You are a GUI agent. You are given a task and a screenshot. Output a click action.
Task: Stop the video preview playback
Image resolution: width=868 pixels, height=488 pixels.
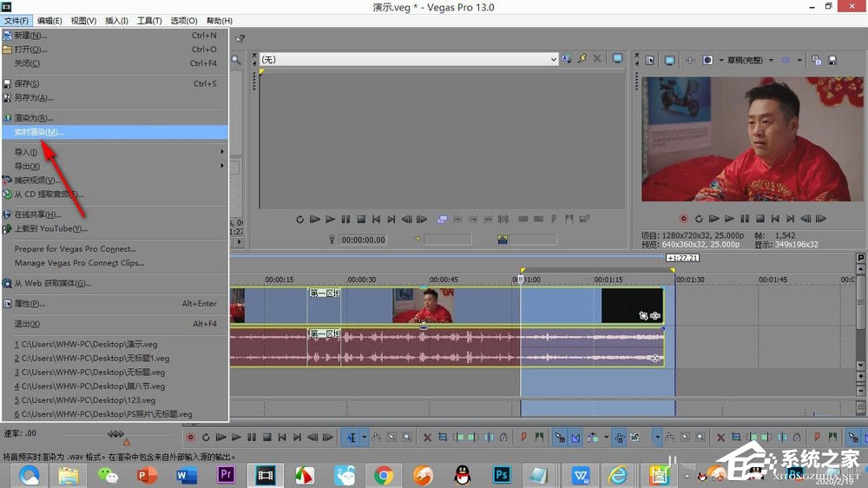point(760,219)
